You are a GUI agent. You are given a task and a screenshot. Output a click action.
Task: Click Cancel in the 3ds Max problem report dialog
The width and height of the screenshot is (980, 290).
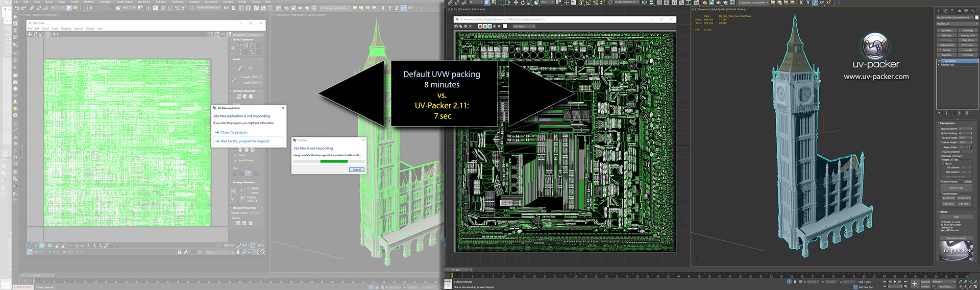coord(357,170)
